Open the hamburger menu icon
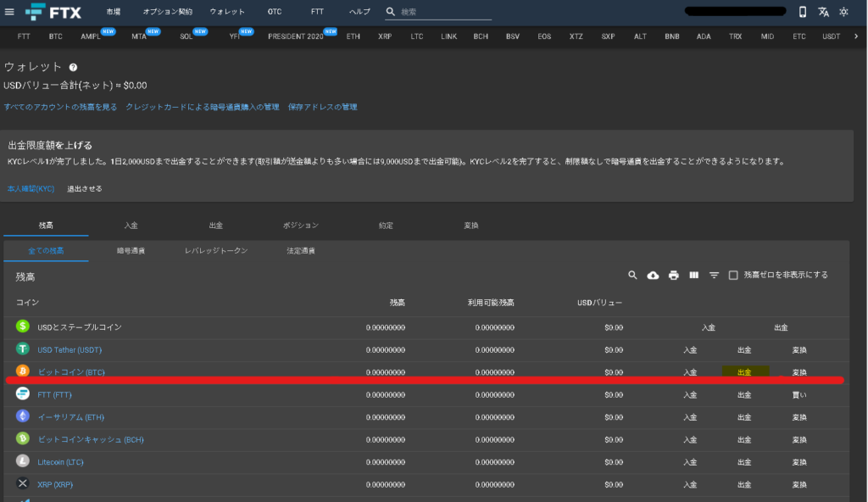The height and width of the screenshot is (502, 868). [9, 12]
